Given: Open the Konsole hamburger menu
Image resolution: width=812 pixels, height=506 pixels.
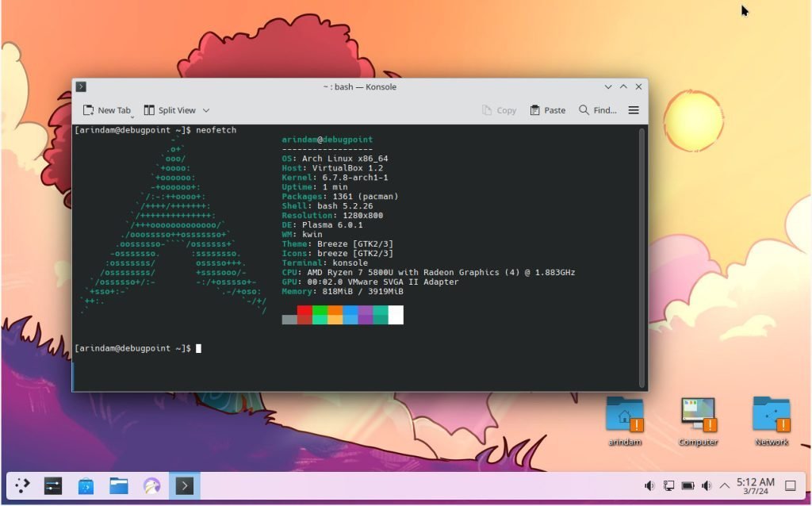Looking at the screenshot, I should pos(634,110).
